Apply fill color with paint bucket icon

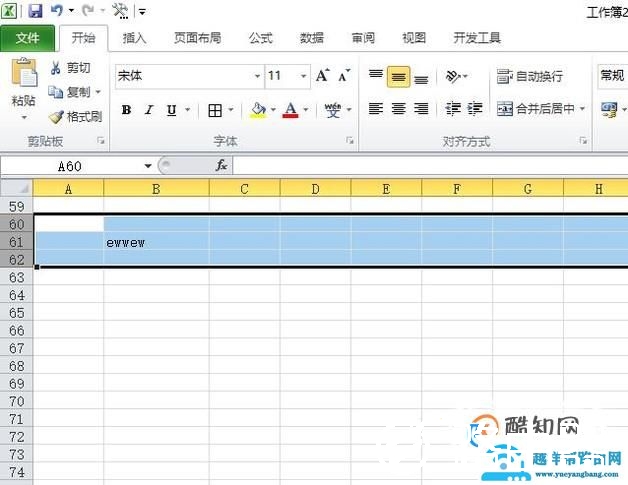[258, 110]
